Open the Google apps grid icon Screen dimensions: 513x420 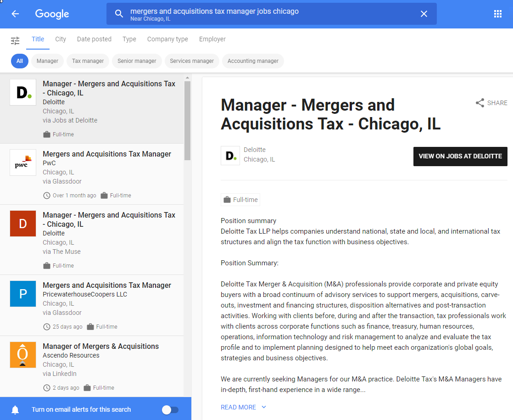pos(498,14)
